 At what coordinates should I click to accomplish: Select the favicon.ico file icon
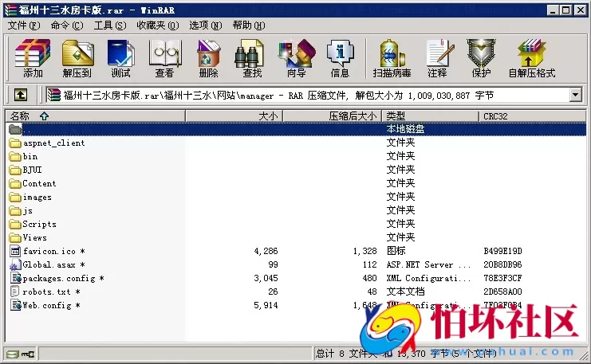[x=15, y=251]
